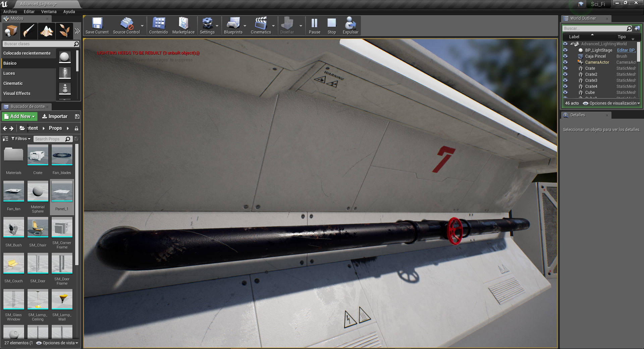The height and width of the screenshot is (349, 644).
Task: Pause the simulation
Action: [314, 26]
